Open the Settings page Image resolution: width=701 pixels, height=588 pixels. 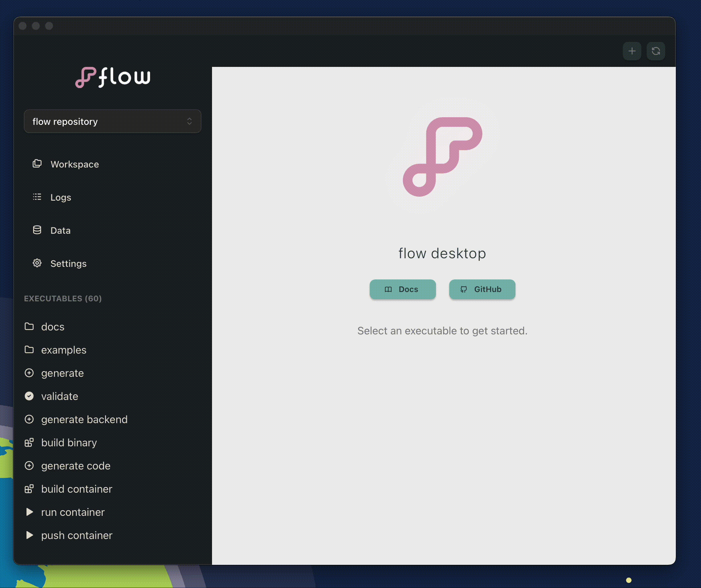pos(113,264)
